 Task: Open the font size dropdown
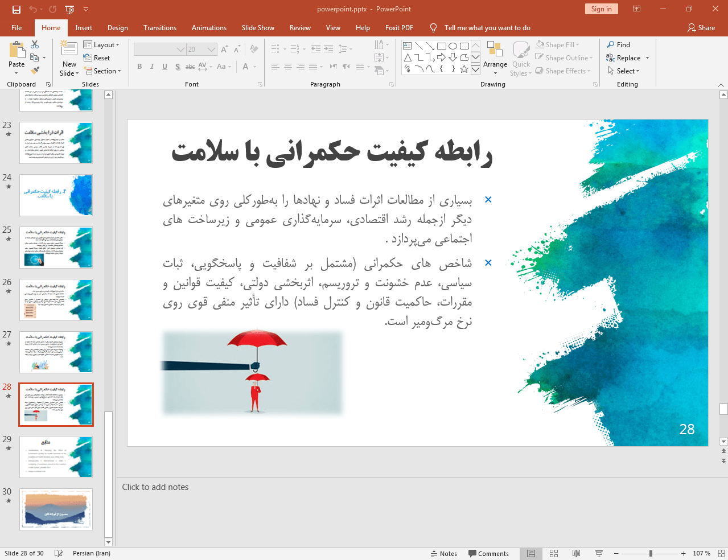(212, 50)
